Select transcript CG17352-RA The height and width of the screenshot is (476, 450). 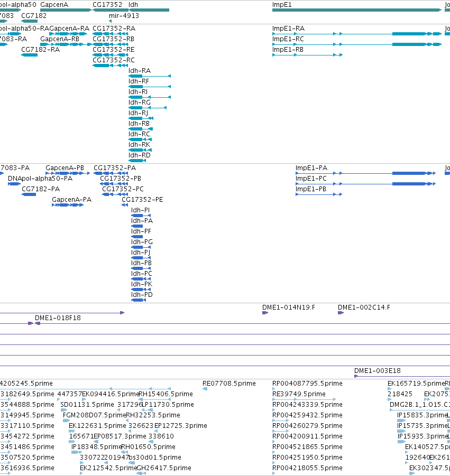coord(114,29)
